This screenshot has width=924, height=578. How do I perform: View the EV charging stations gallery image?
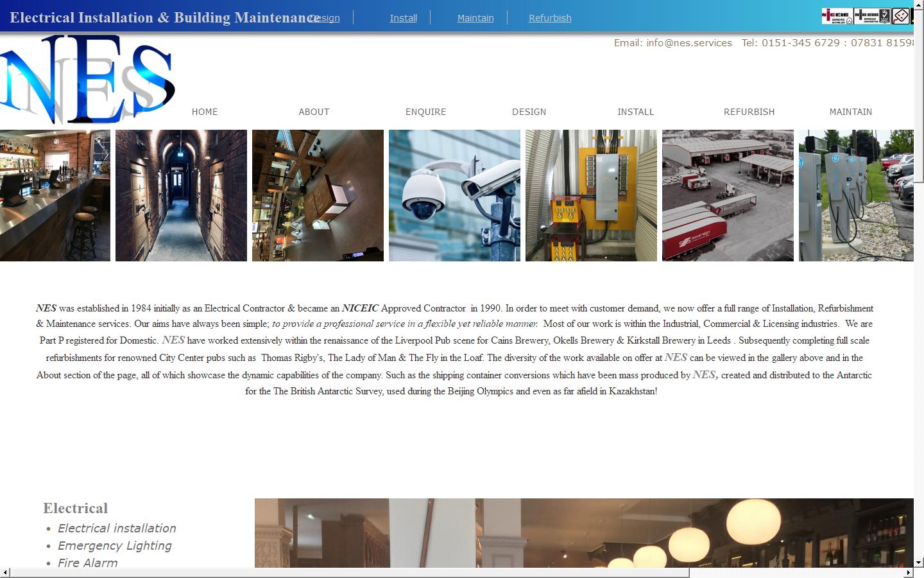coord(856,195)
